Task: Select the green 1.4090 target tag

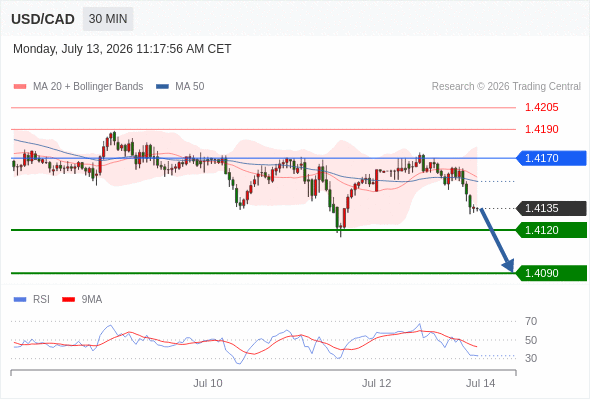Action: coord(551,273)
